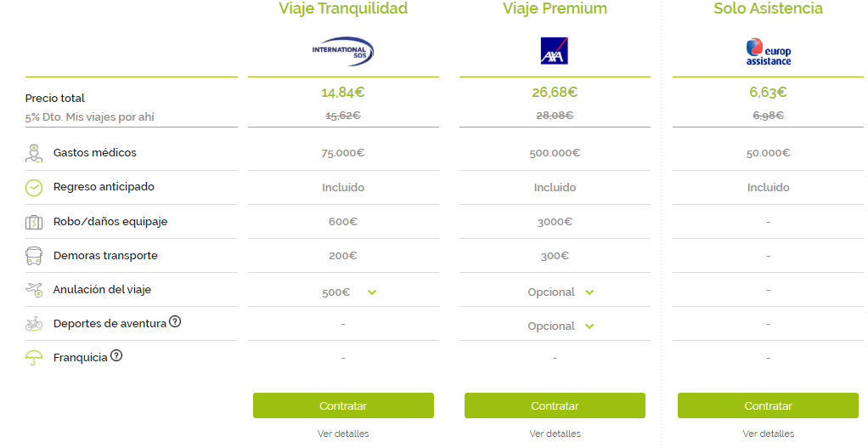
Task: Open the Franquicia help question mark
Action: [x=116, y=355]
